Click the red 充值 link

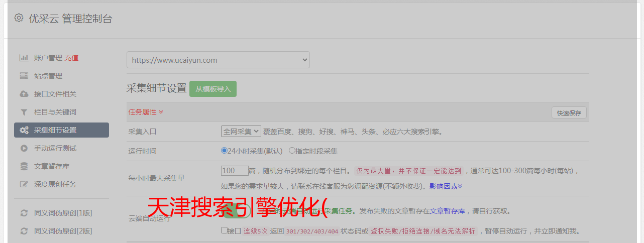click(x=71, y=58)
